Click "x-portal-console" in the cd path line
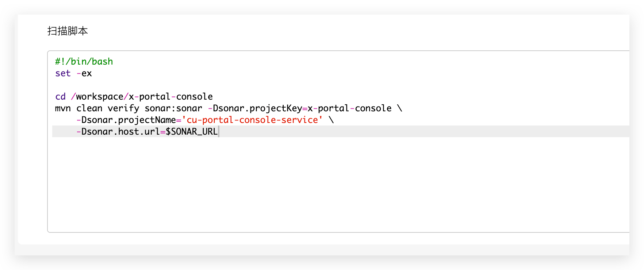The image size is (644, 270). click(170, 97)
